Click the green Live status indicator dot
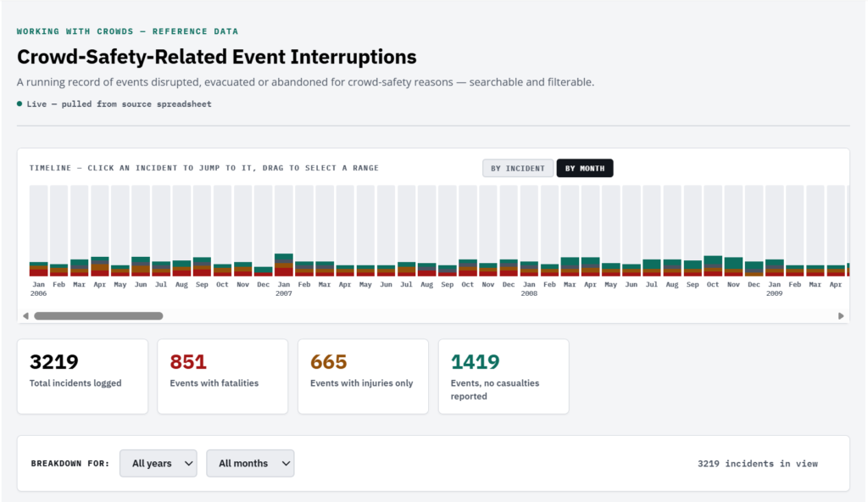Viewport: 868px width, 502px height. [19, 103]
